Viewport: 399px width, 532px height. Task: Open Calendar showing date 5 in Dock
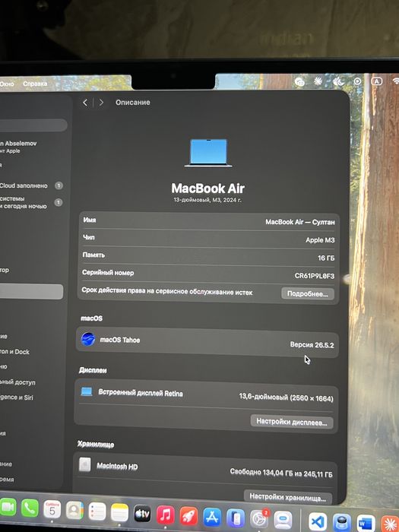[x=52, y=509]
